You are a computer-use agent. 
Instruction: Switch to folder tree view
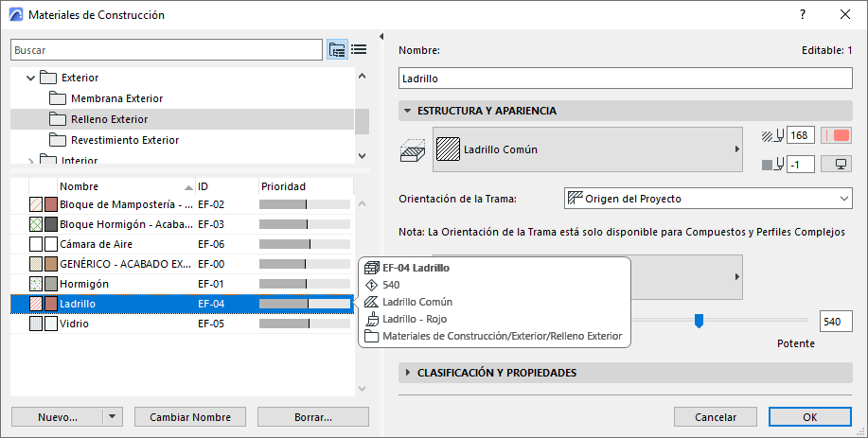[x=337, y=50]
